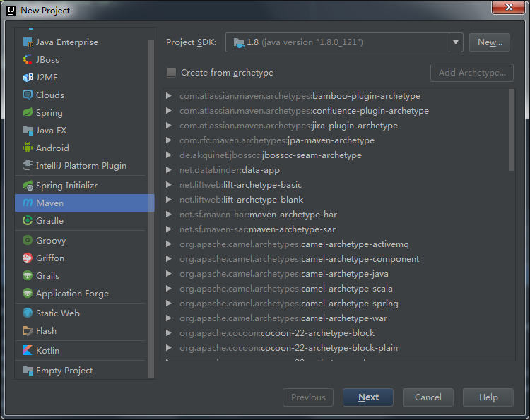Choose Empty Project label
This screenshot has height=420, width=530.
[64, 371]
